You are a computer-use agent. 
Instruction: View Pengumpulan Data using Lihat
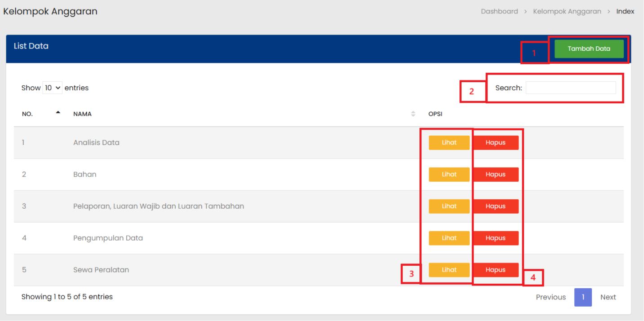pos(449,238)
